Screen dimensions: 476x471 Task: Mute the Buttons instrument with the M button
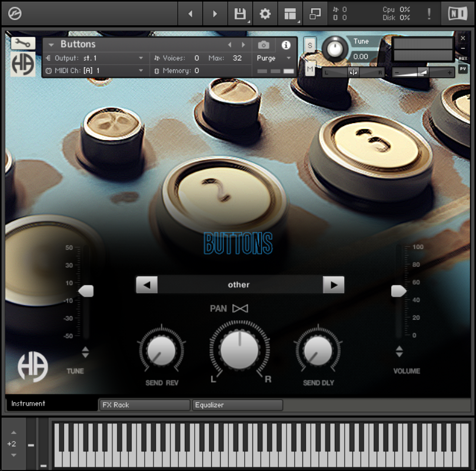[309, 68]
